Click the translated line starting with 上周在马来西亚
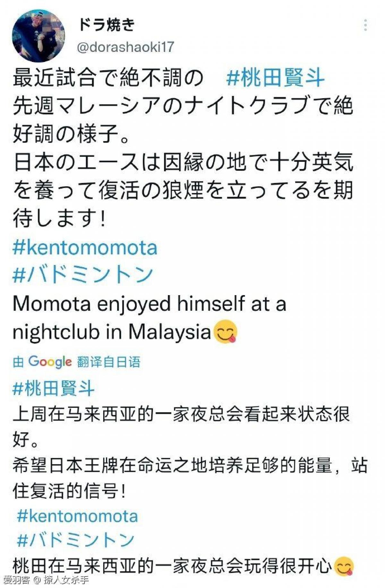This screenshot has width=385, height=588. click(x=181, y=414)
